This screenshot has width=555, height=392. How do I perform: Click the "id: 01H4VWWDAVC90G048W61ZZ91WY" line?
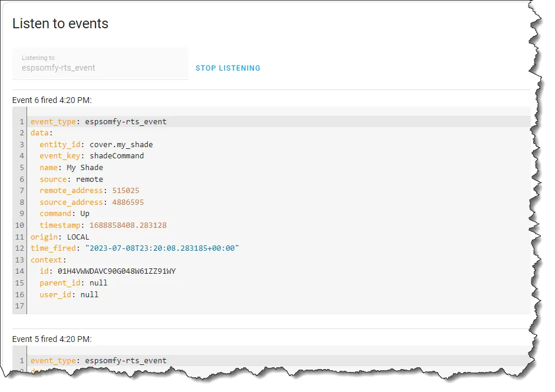[108, 271]
